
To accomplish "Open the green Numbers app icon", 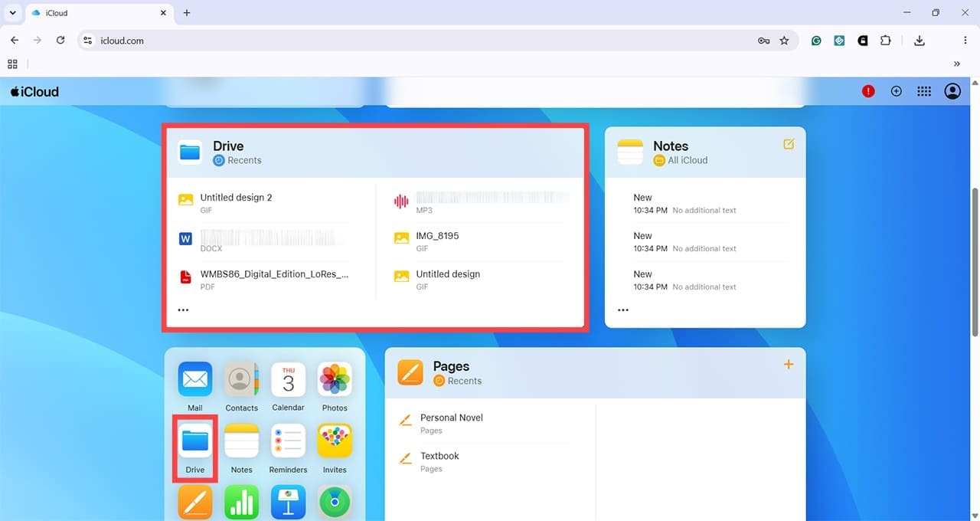I will pyautogui.click(x=241, y=503).
